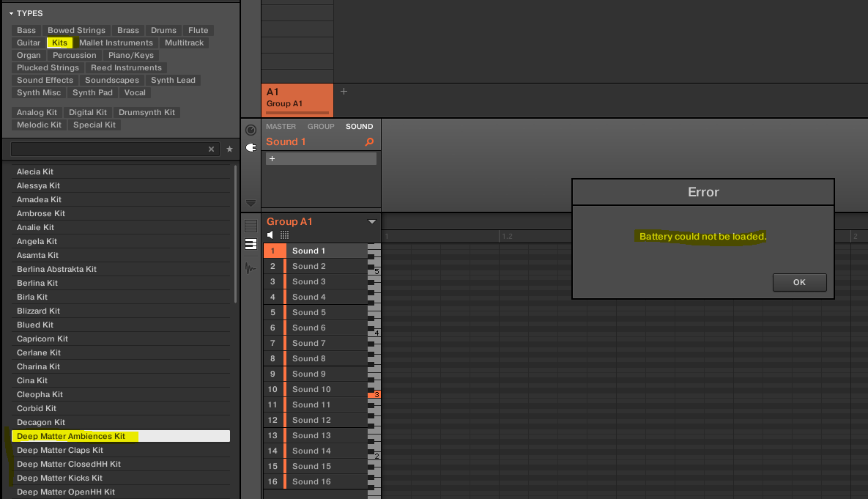Clear search field with X icon
The height and width of the screenshot is (499, 868).
click(211, 149)
